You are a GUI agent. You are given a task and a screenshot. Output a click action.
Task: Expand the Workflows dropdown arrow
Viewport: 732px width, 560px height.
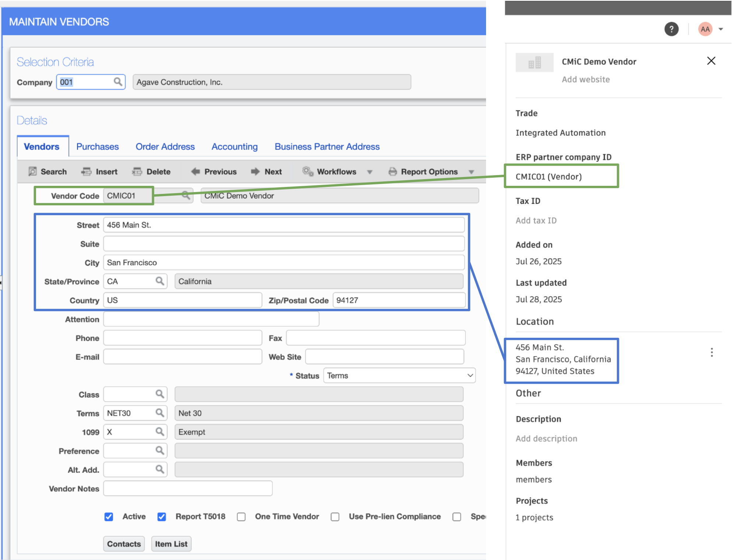click(370, 172)
